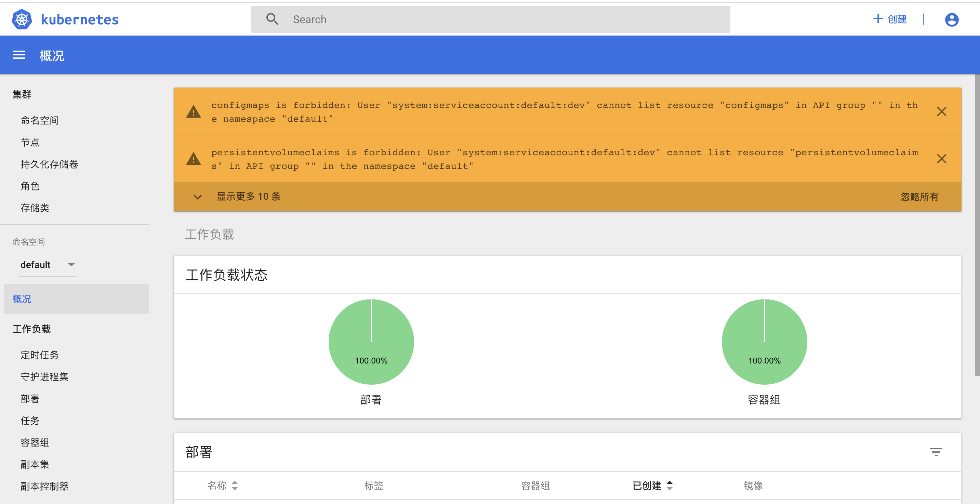
Task: Click the search magnifier icon
Action: tap(272, 19)
